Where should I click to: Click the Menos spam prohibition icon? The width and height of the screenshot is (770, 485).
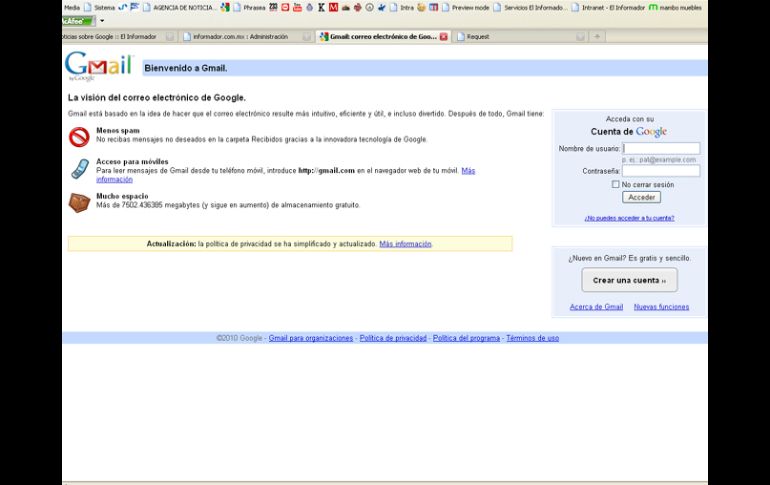[x=79, y=137]
